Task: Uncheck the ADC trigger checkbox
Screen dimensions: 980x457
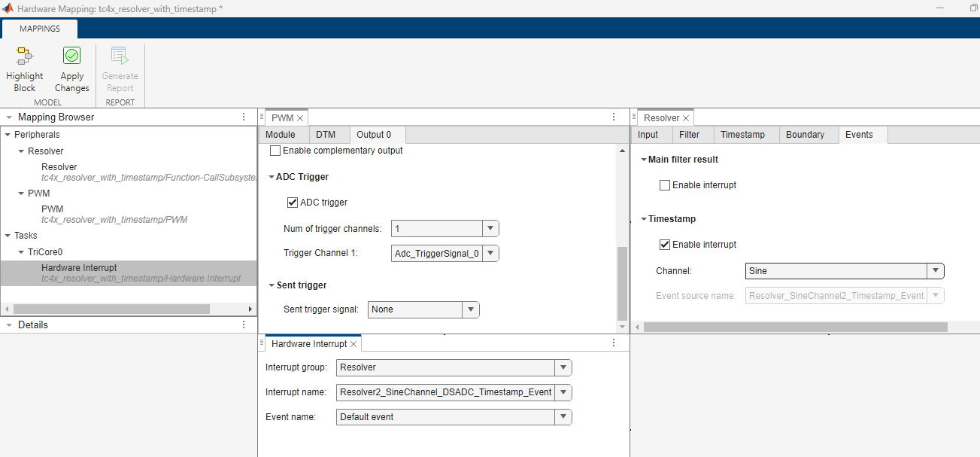Action: 293,203
